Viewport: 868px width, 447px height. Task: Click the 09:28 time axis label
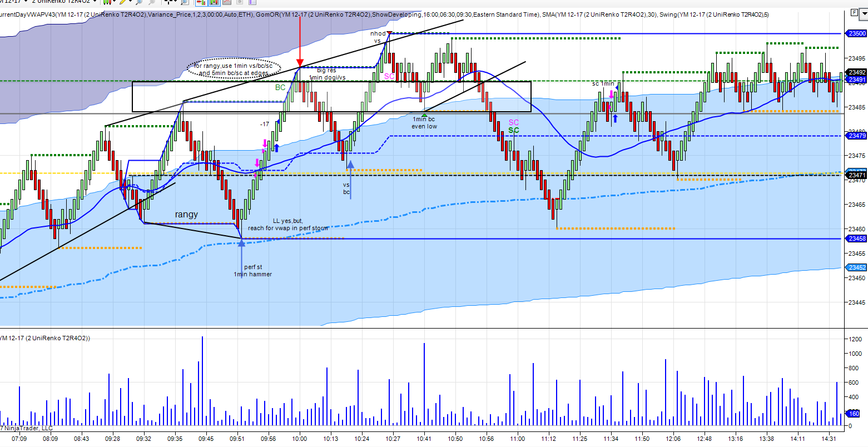click(113, 439)
